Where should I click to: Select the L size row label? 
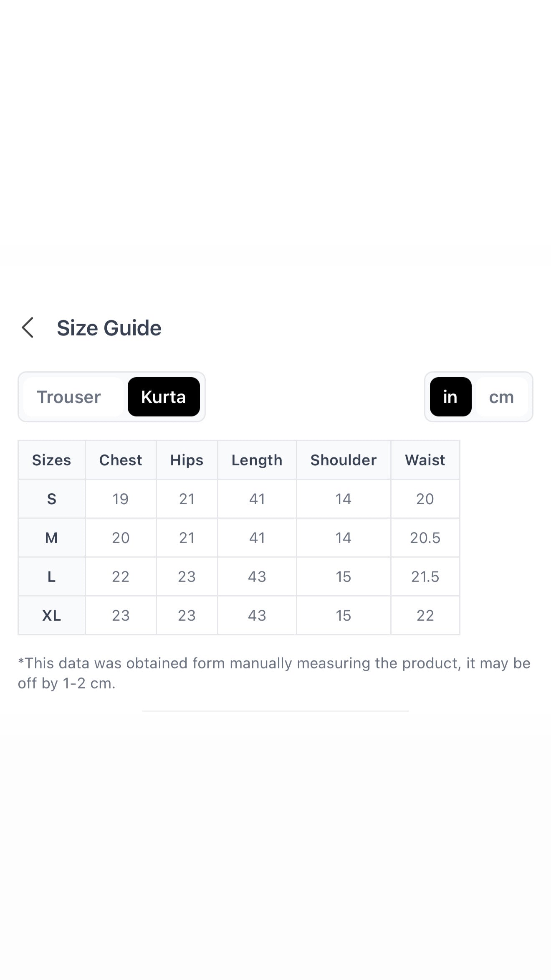pyautogui.click(x=52, y=576)
